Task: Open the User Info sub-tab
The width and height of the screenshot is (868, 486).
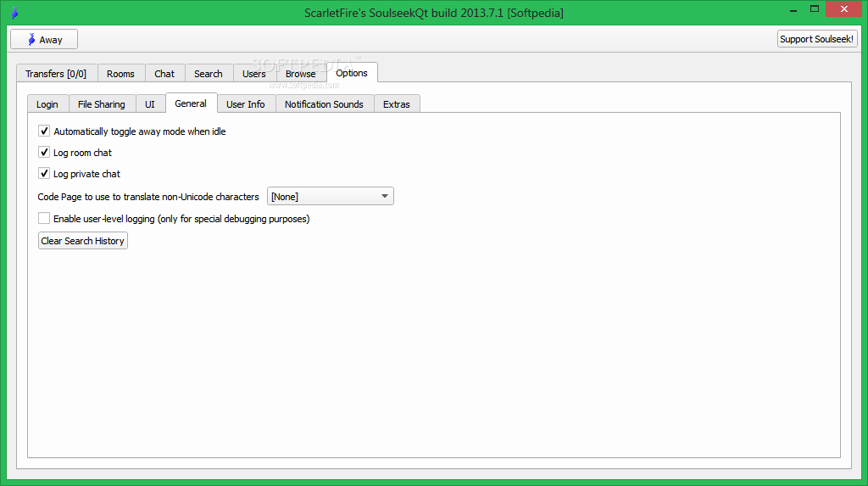Action: click(246, 104)
